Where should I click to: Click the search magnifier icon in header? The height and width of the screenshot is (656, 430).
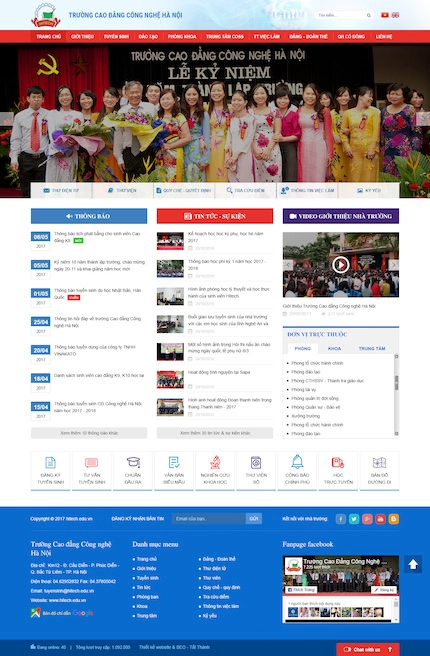(369, 15)
